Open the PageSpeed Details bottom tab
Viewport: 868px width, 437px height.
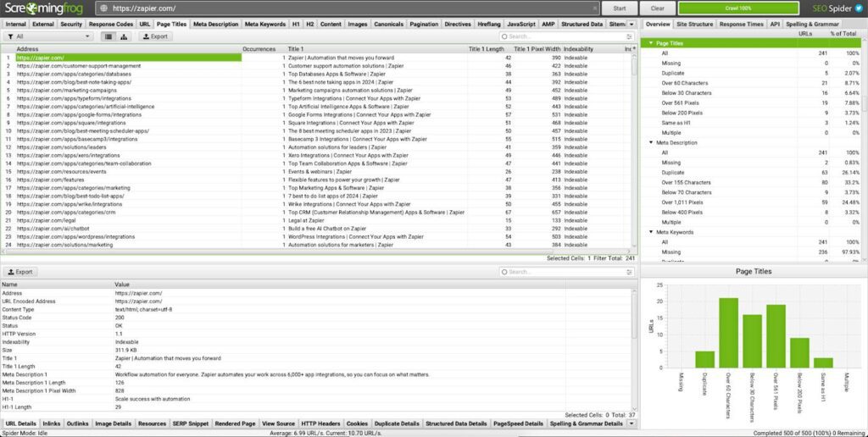pos(518,423)
